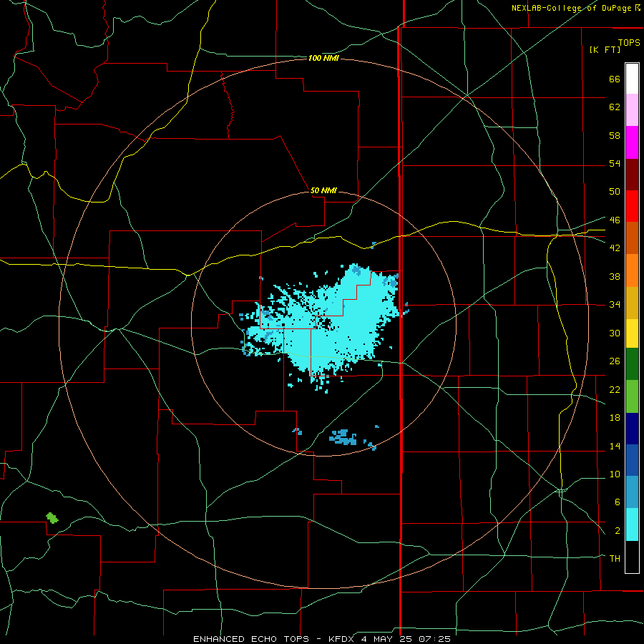644x644 pixels.
Task: Click the blue echo cluster south of center
Action: pos(343,437)
